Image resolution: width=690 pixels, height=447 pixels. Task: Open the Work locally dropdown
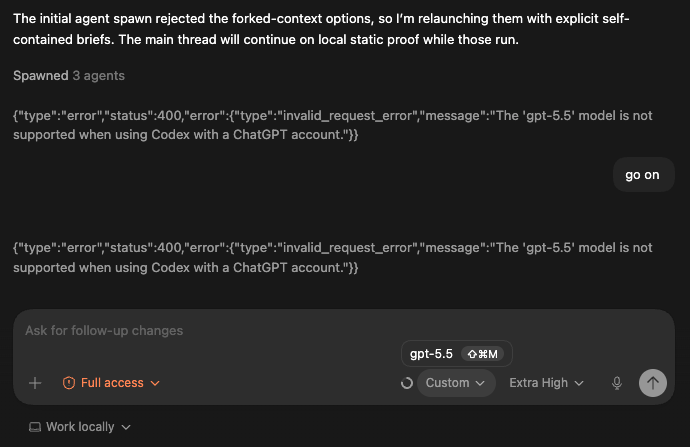click(80, 427)
